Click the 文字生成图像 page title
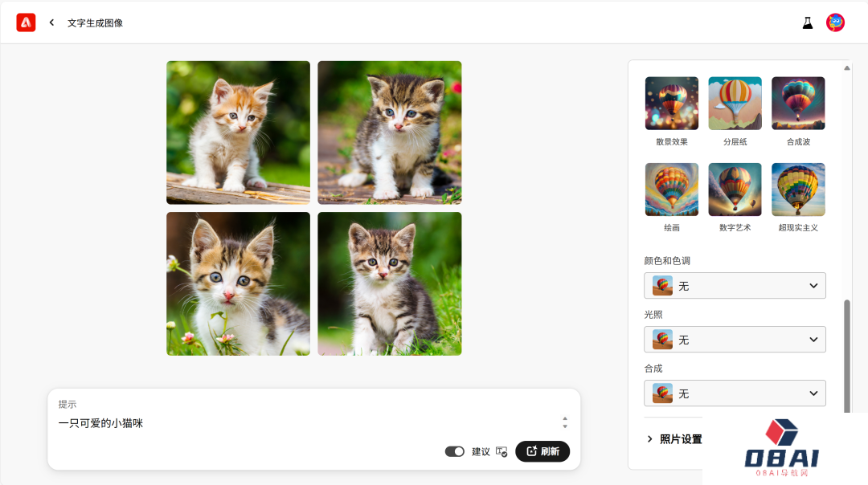The width and height of the screenshot is (868, 485). (x=95, y=23)
